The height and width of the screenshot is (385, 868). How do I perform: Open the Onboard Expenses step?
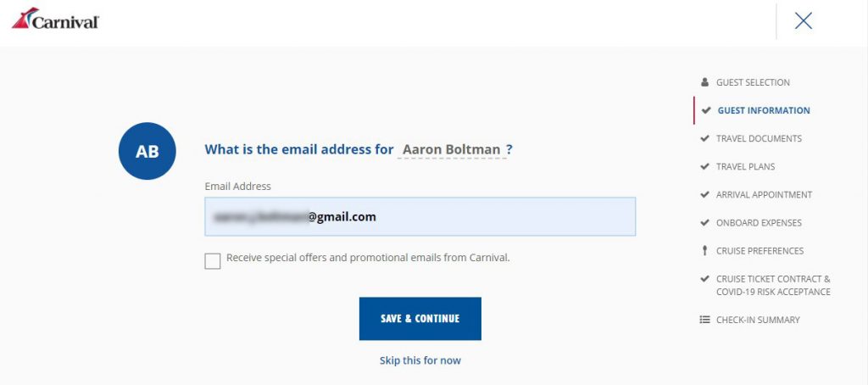pos(759,223)
